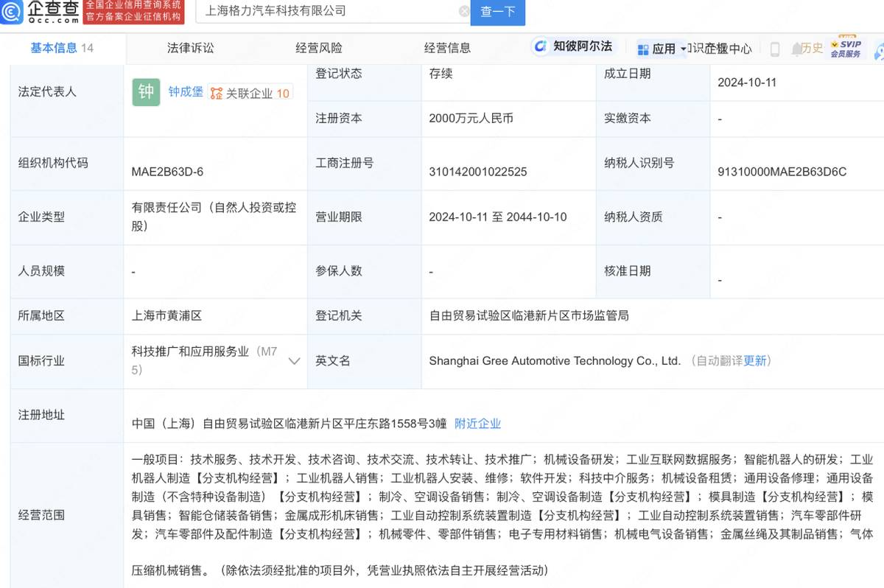
Task: Open SVIP 会员服务 badge
Action: pos(846,47)
